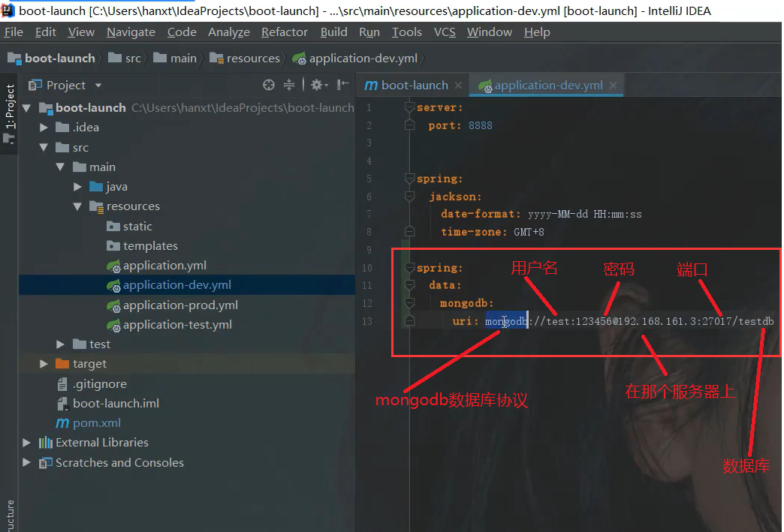This screenshot has height=532, width=784.
Task: Open the Code menu
Action: point(182,32)
